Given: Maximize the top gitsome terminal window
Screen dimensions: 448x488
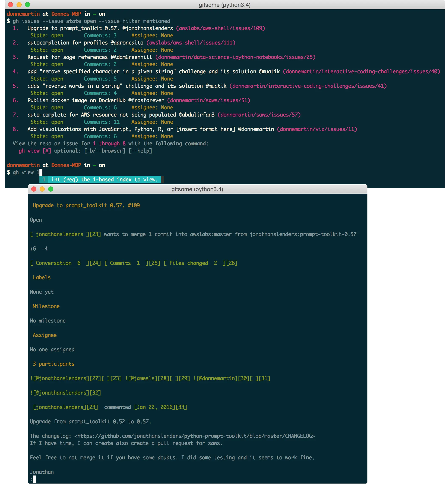Looking at the screenshot, I should point(27,5).
